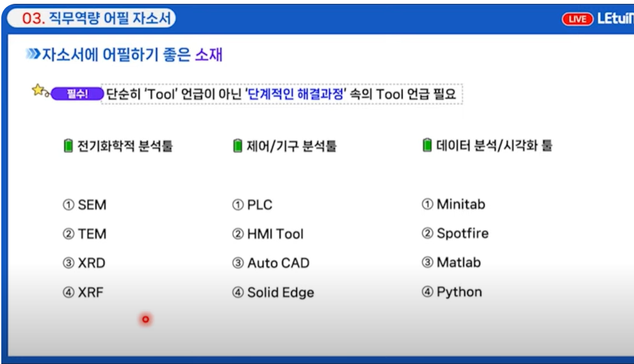Click the battery icon beside 제어/기구 분석툴
Image resolution: width=634 pixels, height=364 pixels.
point(238,146)
